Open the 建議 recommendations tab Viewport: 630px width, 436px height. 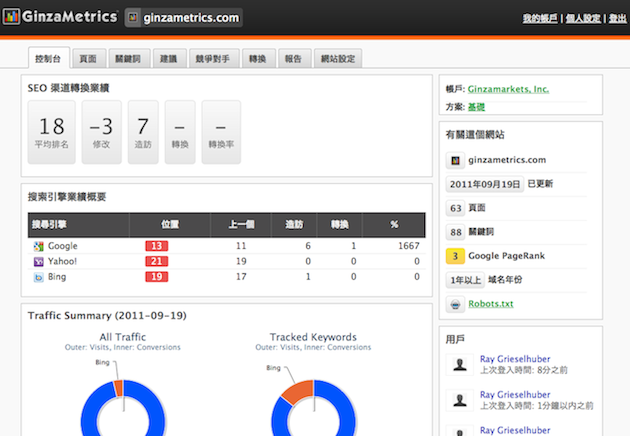(x=169, y=59)
